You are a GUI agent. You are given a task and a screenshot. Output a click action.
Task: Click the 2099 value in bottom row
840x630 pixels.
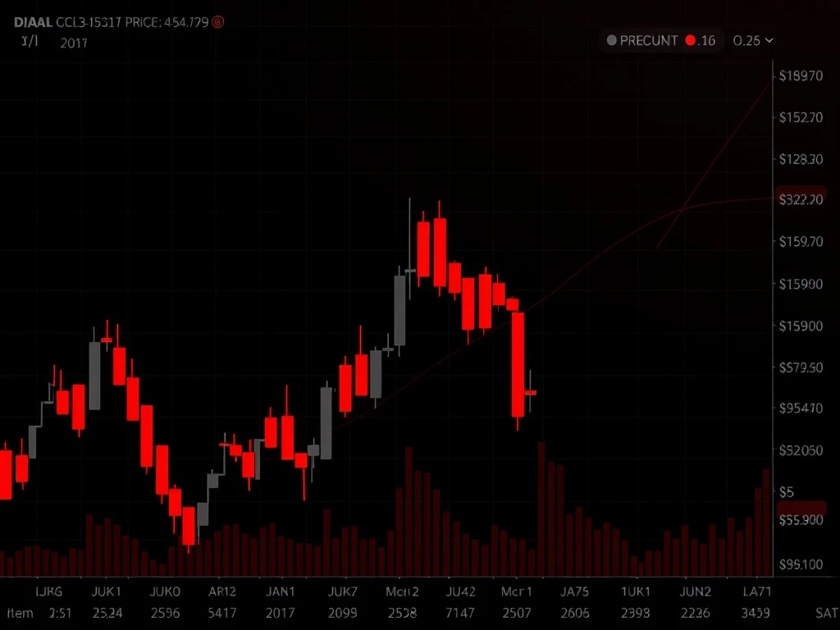[342, 613]
